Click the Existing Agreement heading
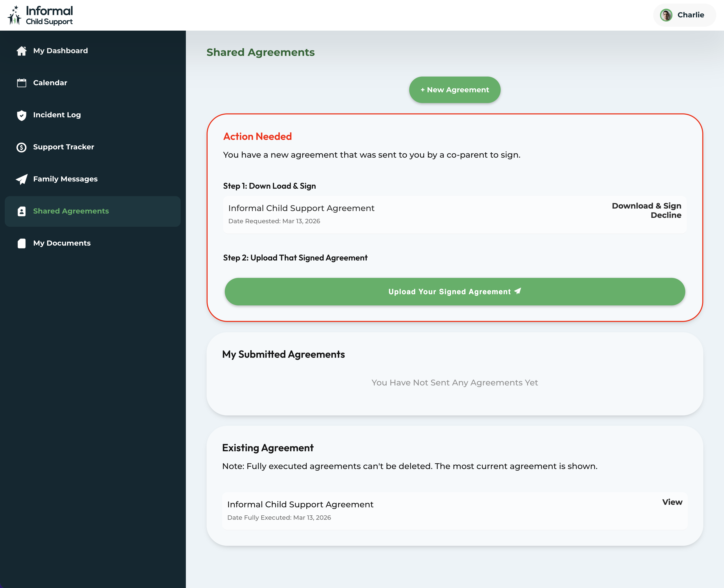The height and width of the screenshot is (588, 724). pyautogui.click(x=268, y=448)
